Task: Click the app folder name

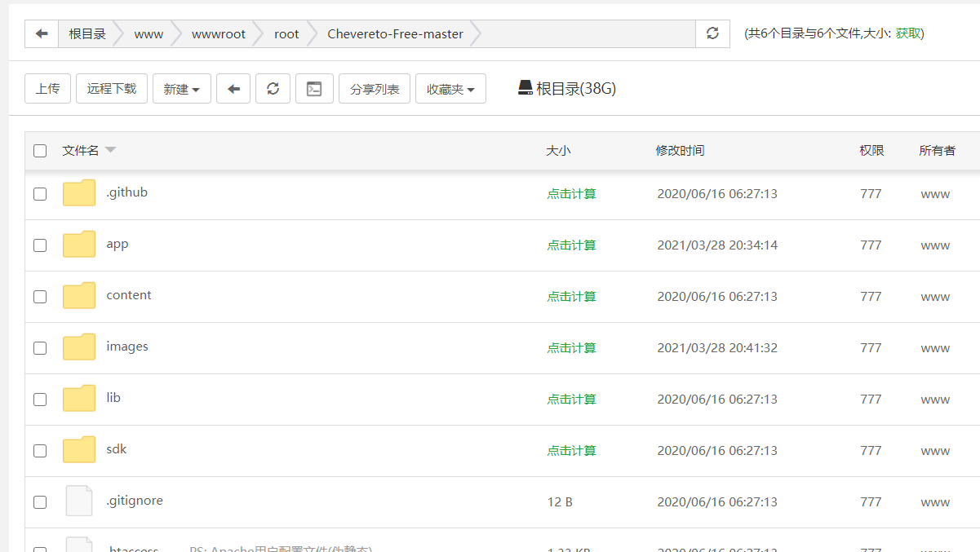Action: click(x=118, y=245)
